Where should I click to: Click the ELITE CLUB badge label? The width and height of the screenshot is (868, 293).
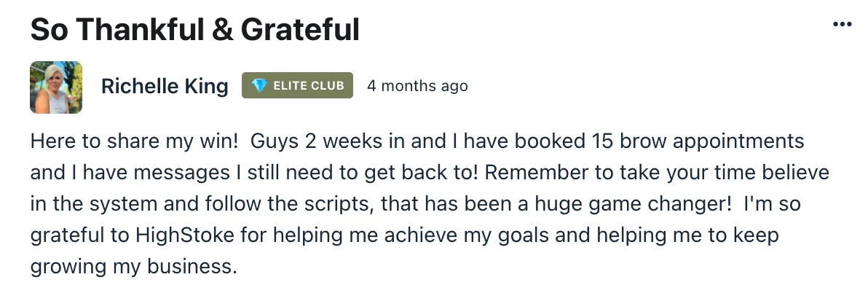click(297, 85)
